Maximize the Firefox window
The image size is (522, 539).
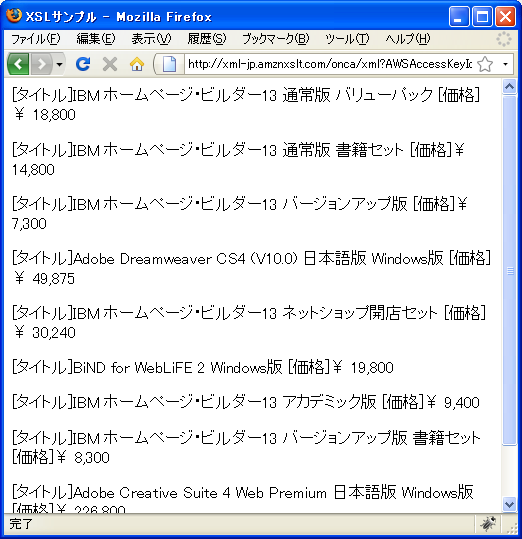[482, 16]
